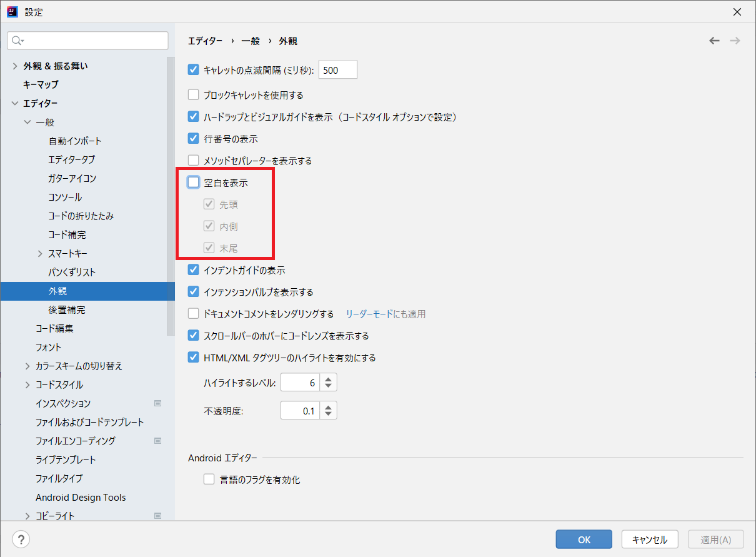Expand the スマートキー tree node
The height and width of the screenshot is (557, 756).
[40, 253]
